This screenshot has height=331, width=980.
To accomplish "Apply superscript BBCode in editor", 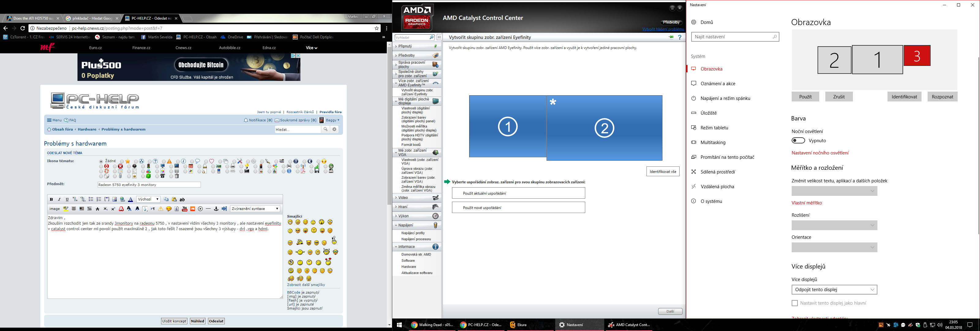I will point(113,209).
